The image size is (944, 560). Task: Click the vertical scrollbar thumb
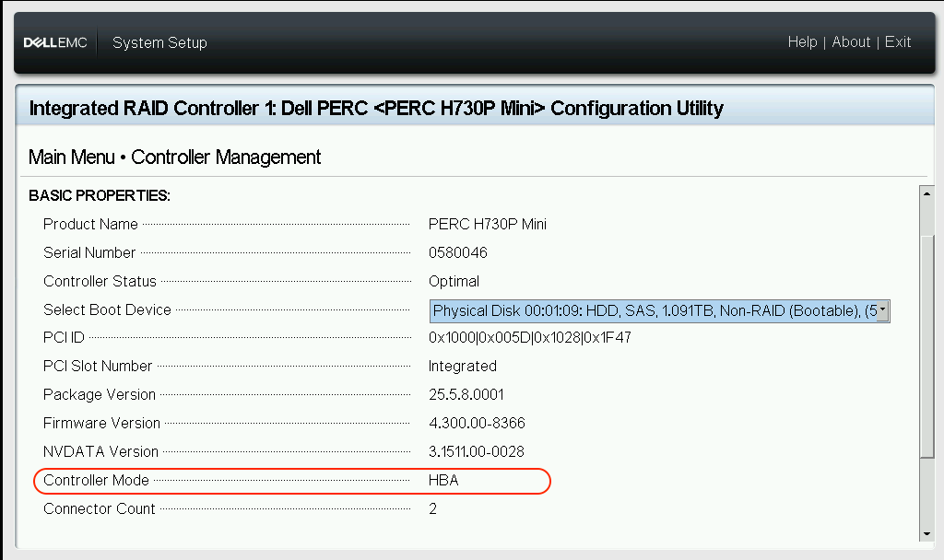[926, 347]
